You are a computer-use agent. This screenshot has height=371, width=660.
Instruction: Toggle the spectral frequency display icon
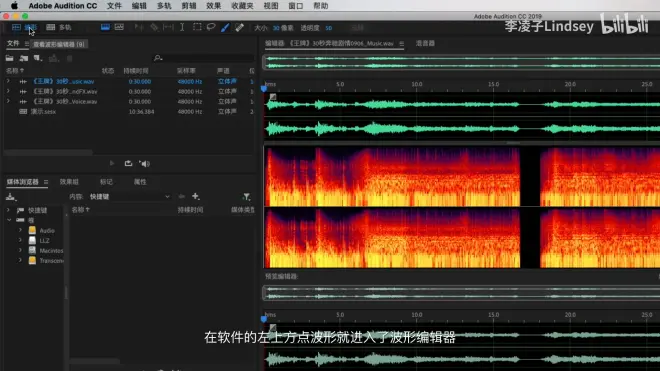pos(105,27)
